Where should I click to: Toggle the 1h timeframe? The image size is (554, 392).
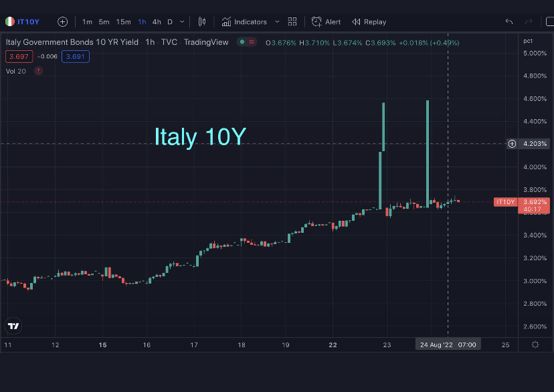(142, 21)
